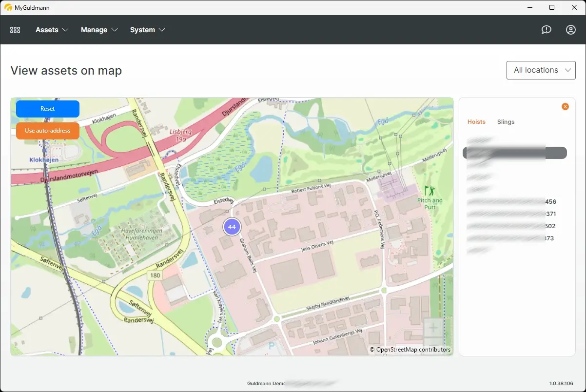Open the All locations dropdown
Viewport: 586px width, 392px height.
[x=541, y=70]
